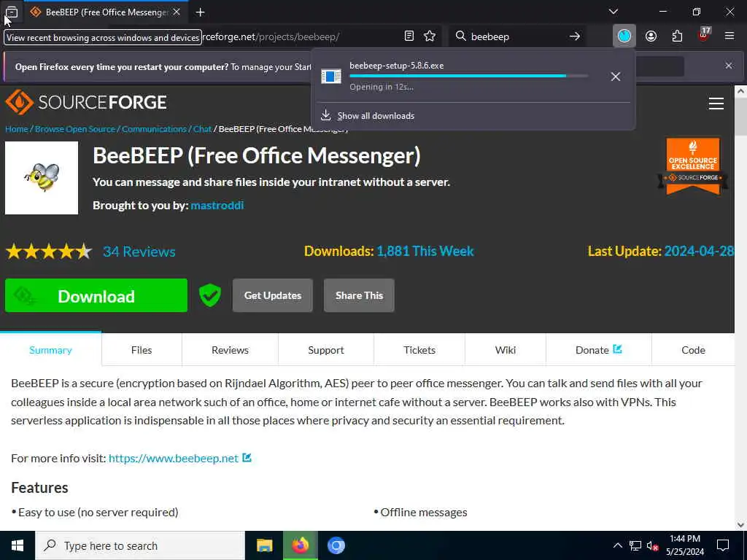
Task: Click the search go arrow button
Action: [575, 36]
